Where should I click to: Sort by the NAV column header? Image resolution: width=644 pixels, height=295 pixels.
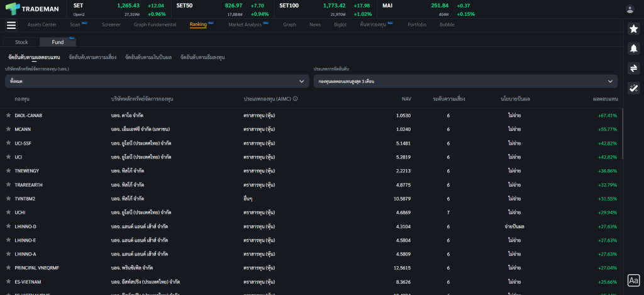coord(406,99)
